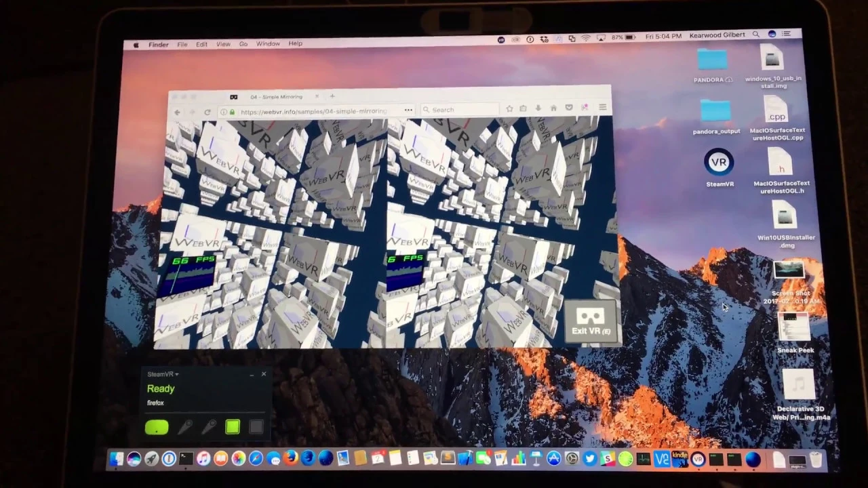The width and height of the screenshot is (868, 488).
Task: Open Terminal in the Dock
Action: tap(186, 459)
